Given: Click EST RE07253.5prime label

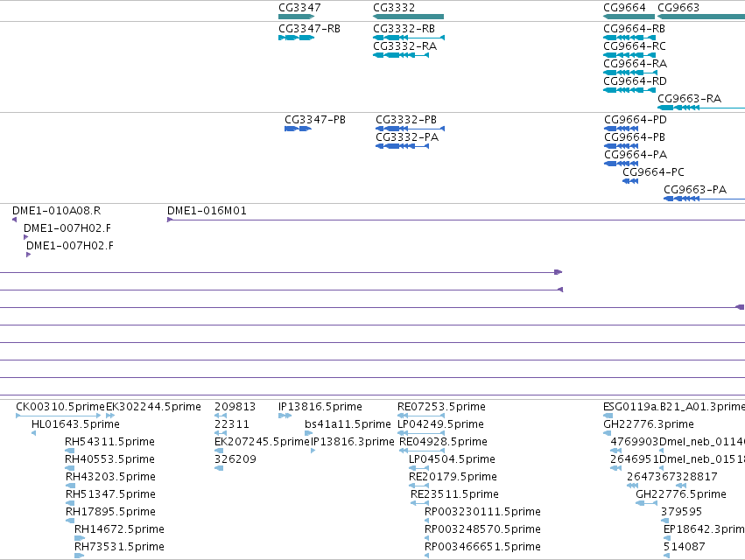Looking at the screenshot, I should [x=441, y=407].
